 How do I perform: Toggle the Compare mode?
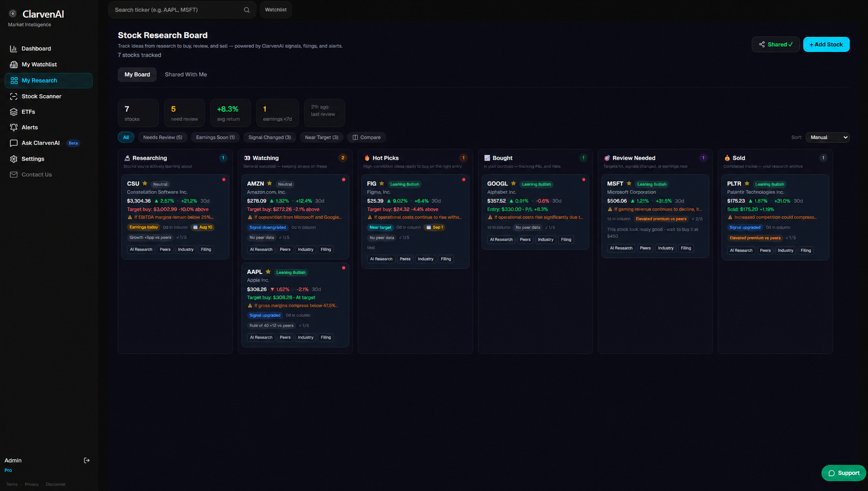[367, 137]
